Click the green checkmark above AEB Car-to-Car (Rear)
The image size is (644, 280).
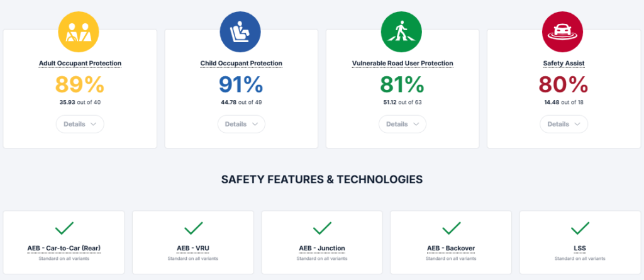point(65,227)
